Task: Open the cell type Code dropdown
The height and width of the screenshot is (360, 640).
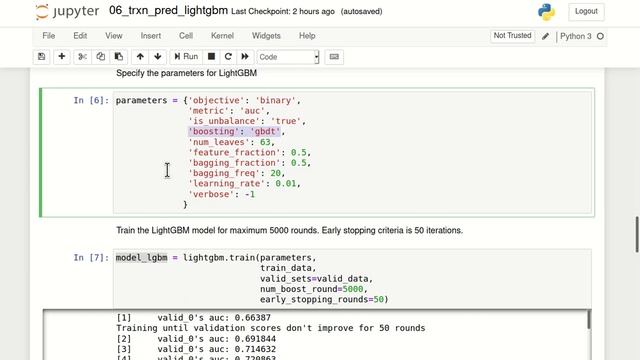Action: [x=288, y=57]
